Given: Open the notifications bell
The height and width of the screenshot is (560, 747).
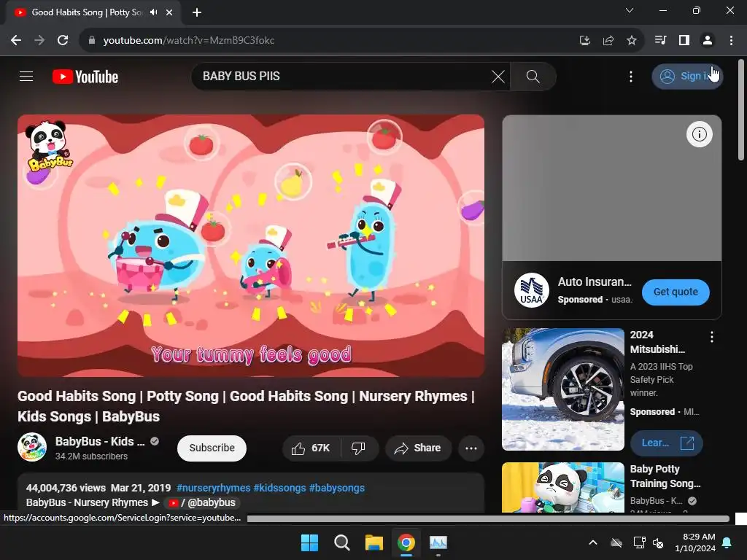Looking at the screenshot, I should pyautogui.click(x=727, y=542).
